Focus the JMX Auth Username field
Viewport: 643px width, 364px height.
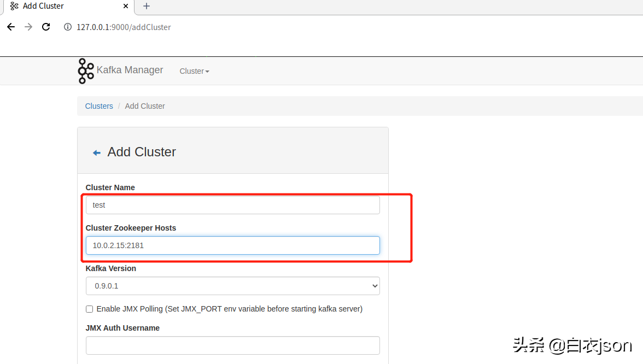pos(232,345)
